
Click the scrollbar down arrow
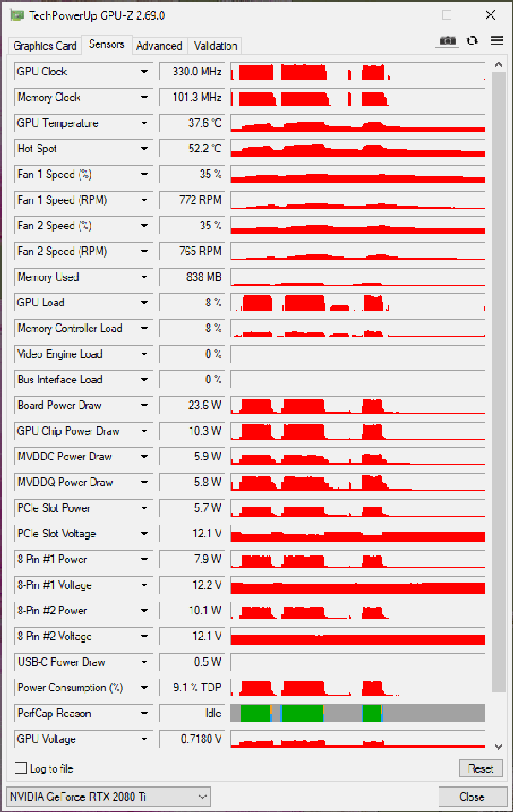pyautogui.click(x=498, y=746)
